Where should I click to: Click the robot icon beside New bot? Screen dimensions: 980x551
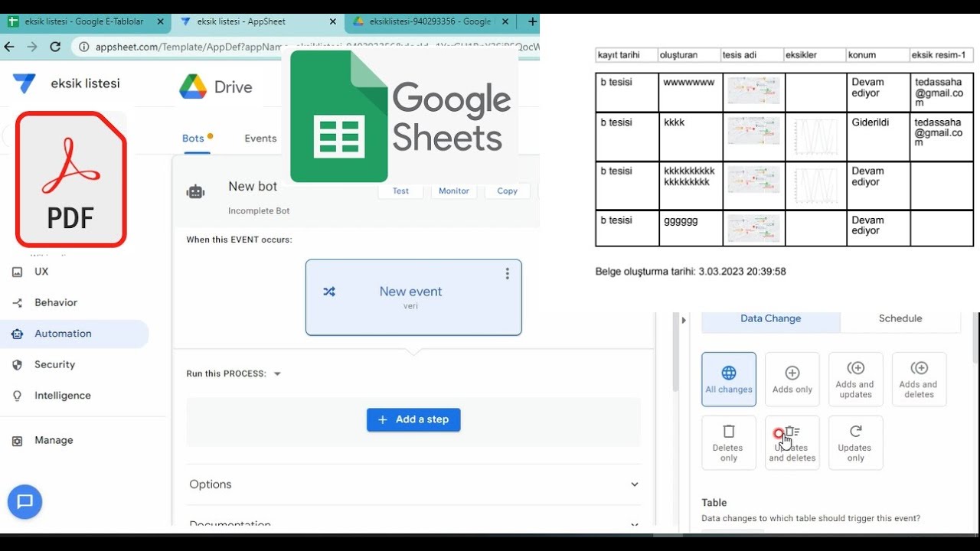point(195,192)
